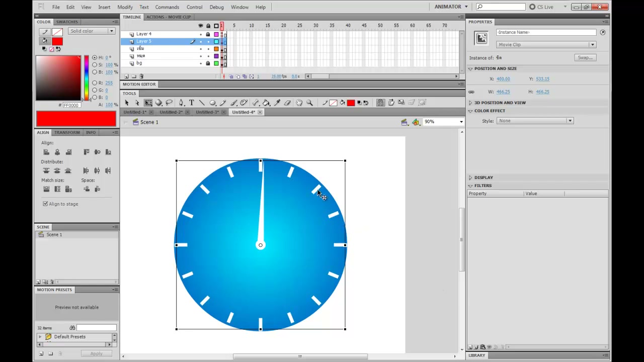Select the Subselection tool

137,103
